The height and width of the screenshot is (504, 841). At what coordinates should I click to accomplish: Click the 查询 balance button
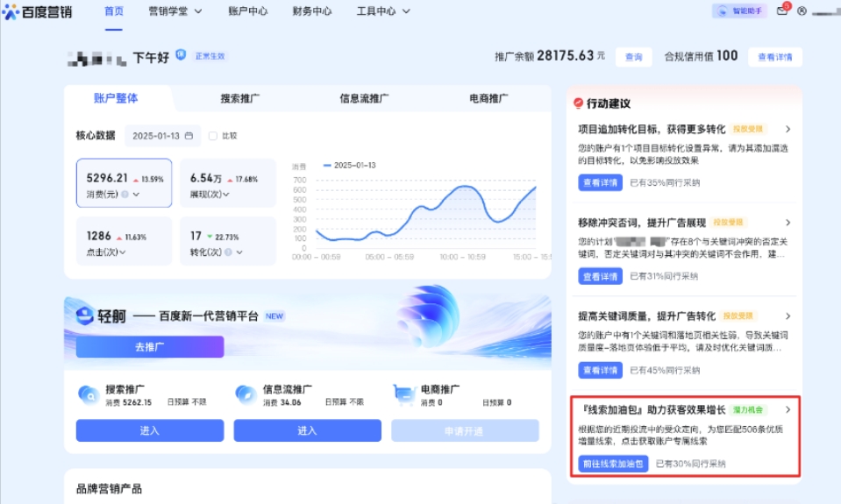[x=633, y=57]
